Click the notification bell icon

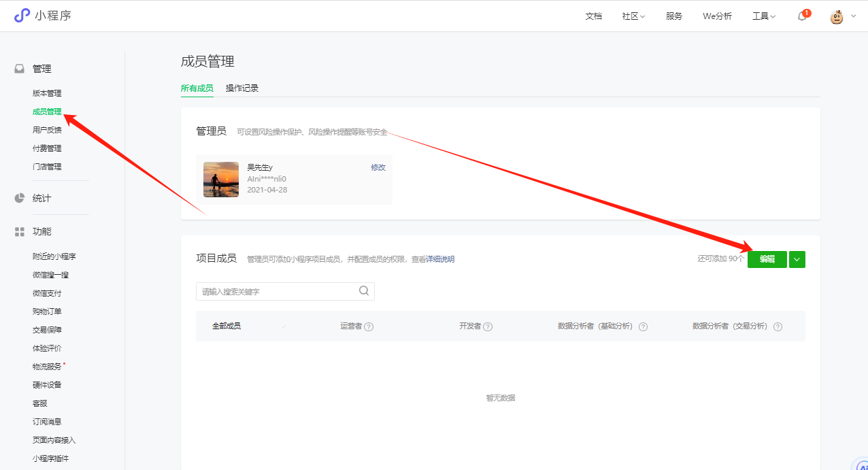coord(803,16)
